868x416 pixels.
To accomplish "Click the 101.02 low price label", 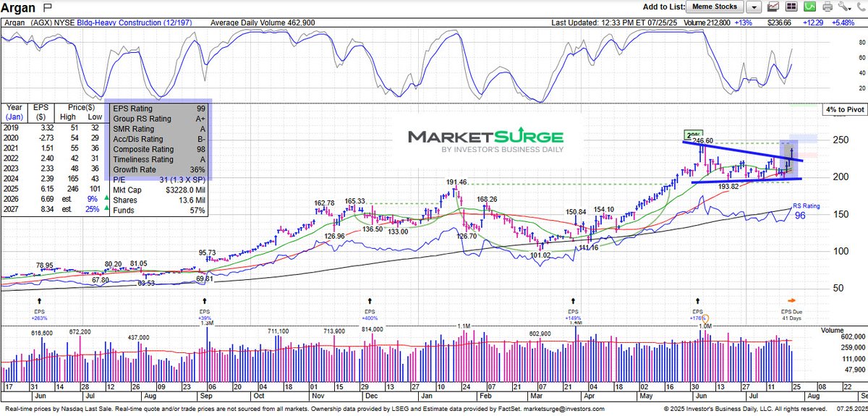I will click(542, 255).
